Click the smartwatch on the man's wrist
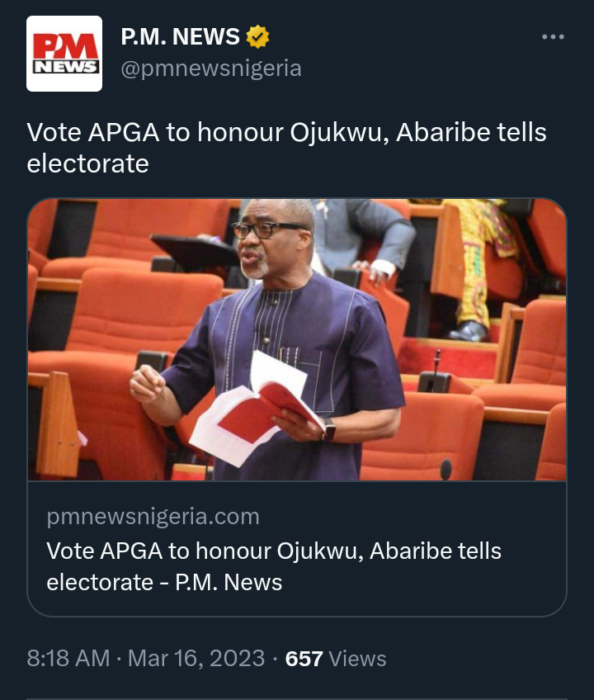This screenshot has width=594, height=700. pyautogui.click(x=329, y=428)
